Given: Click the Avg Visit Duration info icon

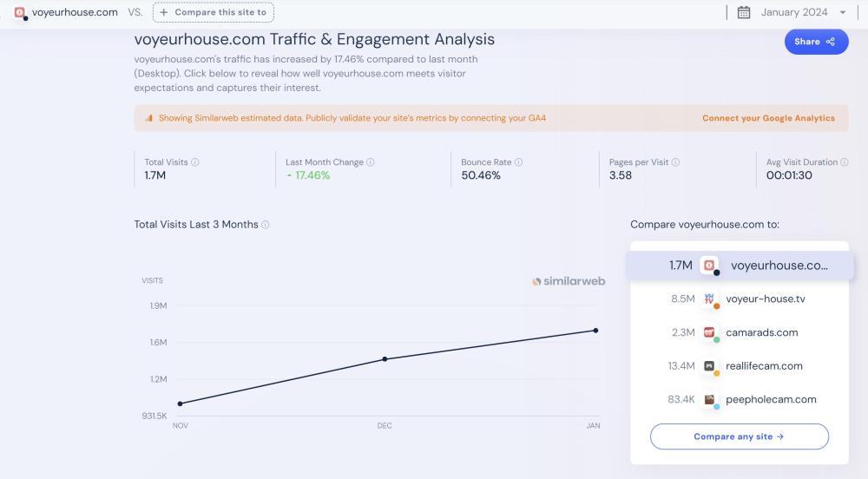Looking at the screenshot, I should click(845, 162).
